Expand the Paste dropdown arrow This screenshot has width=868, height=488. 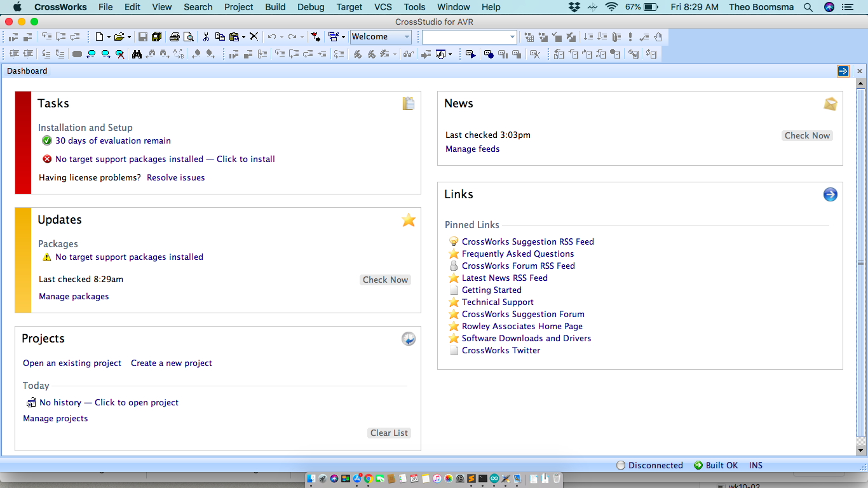pyautogui.click(x=243, y=37)
